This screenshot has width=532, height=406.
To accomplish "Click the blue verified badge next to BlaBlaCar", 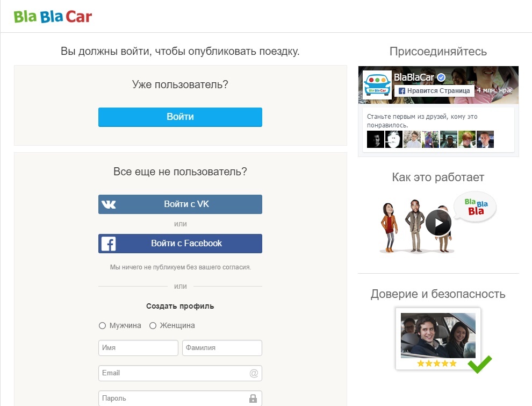I will pos(441,78).
